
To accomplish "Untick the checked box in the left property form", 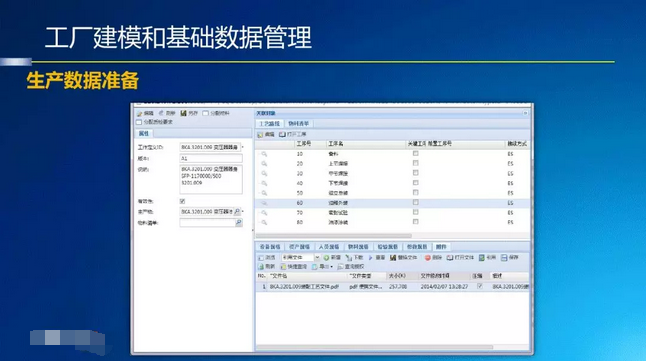I will [183, 201].
